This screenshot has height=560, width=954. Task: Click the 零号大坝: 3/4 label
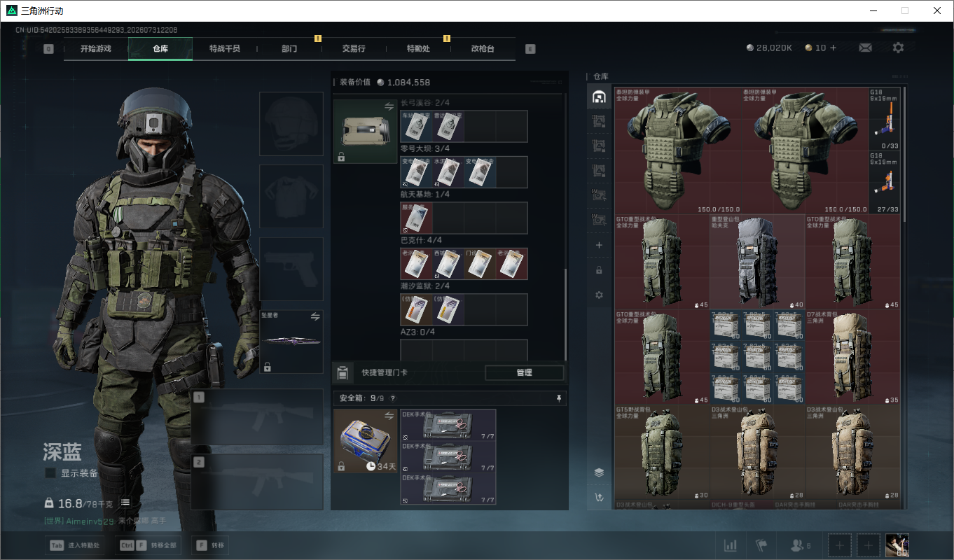point(424,148)
